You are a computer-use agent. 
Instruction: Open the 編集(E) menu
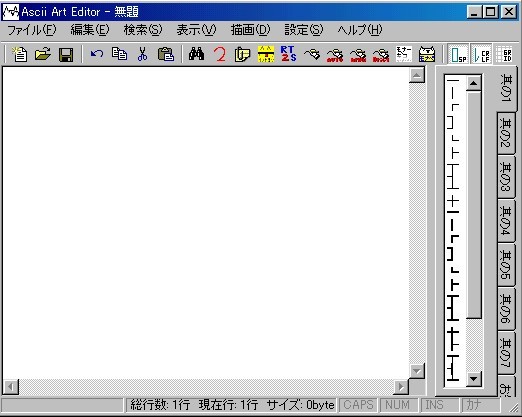click(90, 30)
